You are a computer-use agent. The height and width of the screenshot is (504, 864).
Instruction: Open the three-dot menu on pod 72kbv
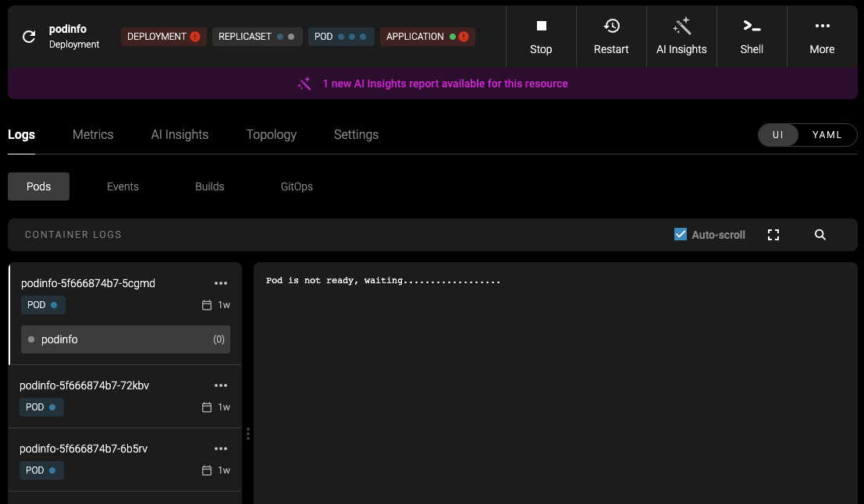[x=221, y=385]
